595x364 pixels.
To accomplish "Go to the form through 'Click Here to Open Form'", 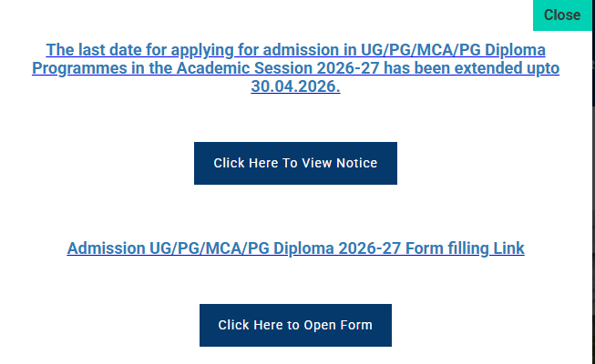I will [295, 325].
